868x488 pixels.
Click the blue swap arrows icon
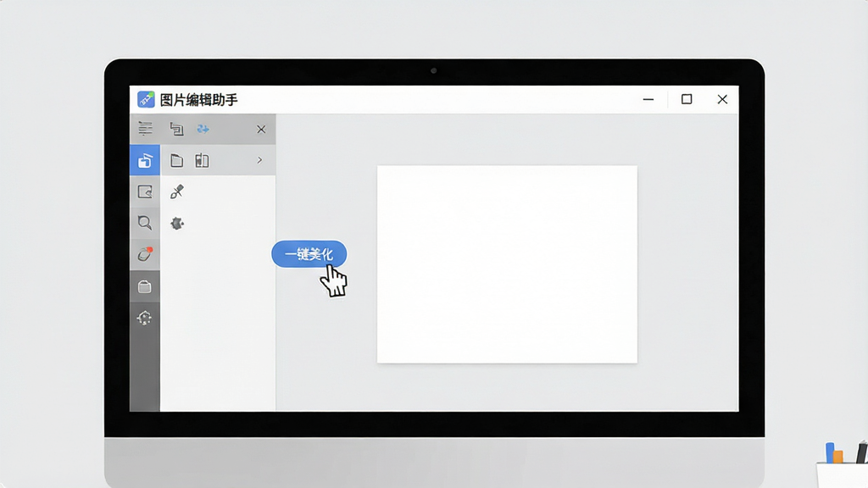coord(203,129)
